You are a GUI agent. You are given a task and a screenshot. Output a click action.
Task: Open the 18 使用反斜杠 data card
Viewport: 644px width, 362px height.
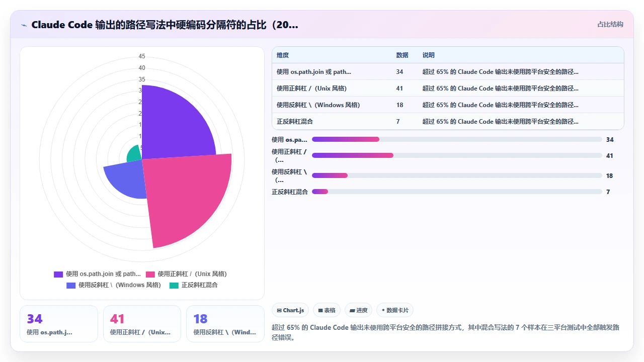tap(225, 324)
